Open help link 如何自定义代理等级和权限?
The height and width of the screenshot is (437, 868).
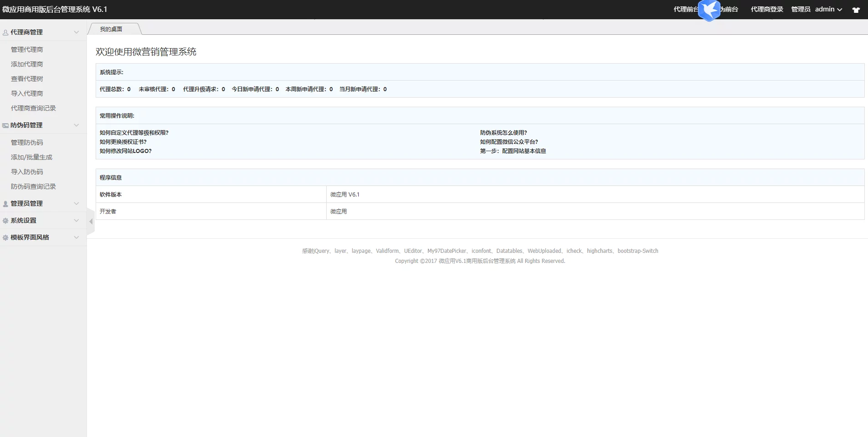coord(134,133)
